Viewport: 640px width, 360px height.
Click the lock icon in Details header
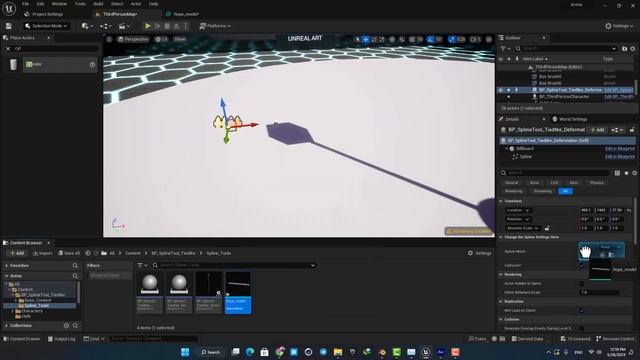[632, 130]
